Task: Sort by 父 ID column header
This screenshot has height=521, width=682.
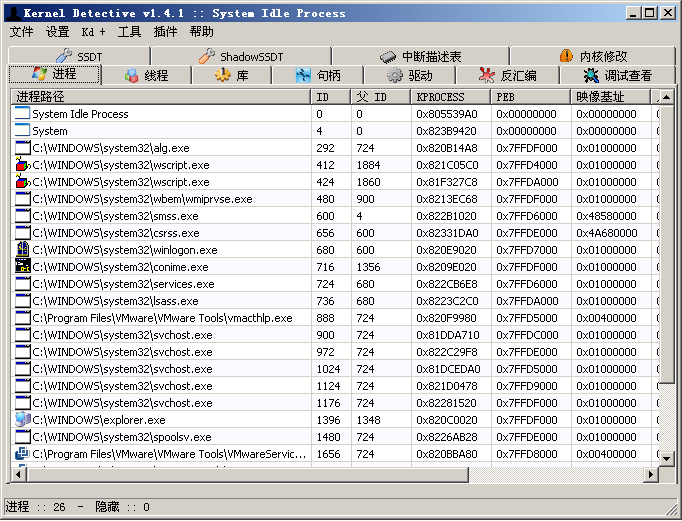Action: click(381, 97)
